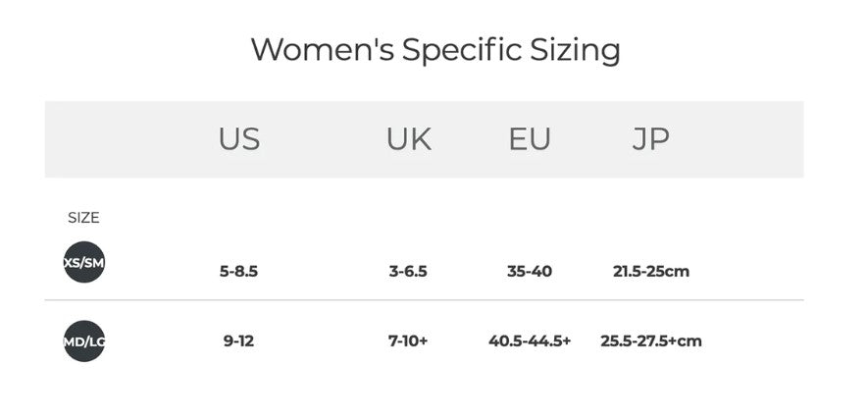Click the EU column header
This screenshot has height=419, width=868.
coord(530,139)
